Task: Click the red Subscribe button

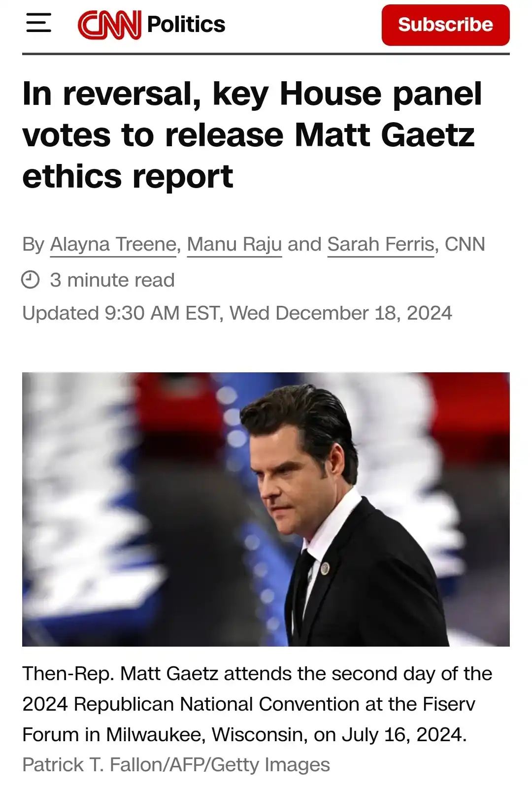Action: point(445,25)
